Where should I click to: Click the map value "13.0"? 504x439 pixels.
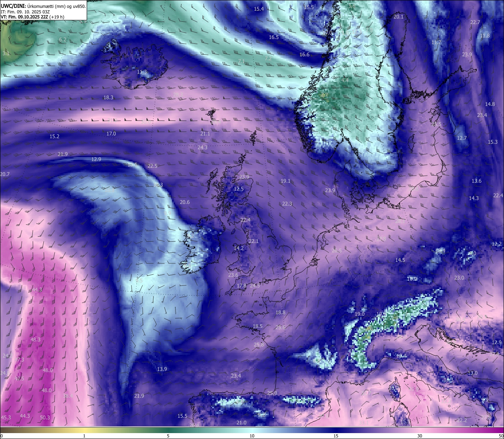click(x=472, y=373)
